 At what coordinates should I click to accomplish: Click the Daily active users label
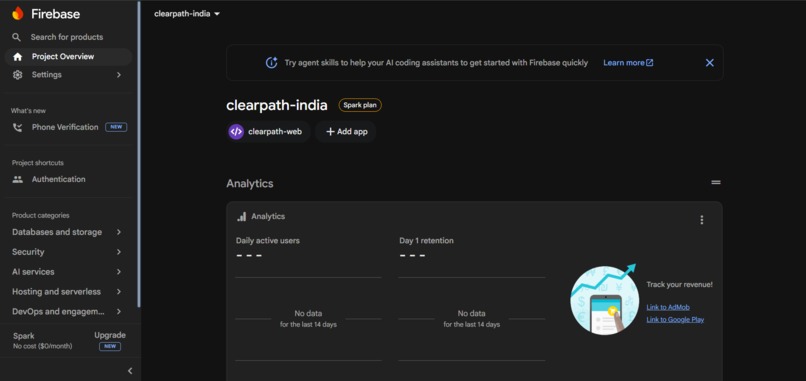pyautogui.click(x=268, y=241)
